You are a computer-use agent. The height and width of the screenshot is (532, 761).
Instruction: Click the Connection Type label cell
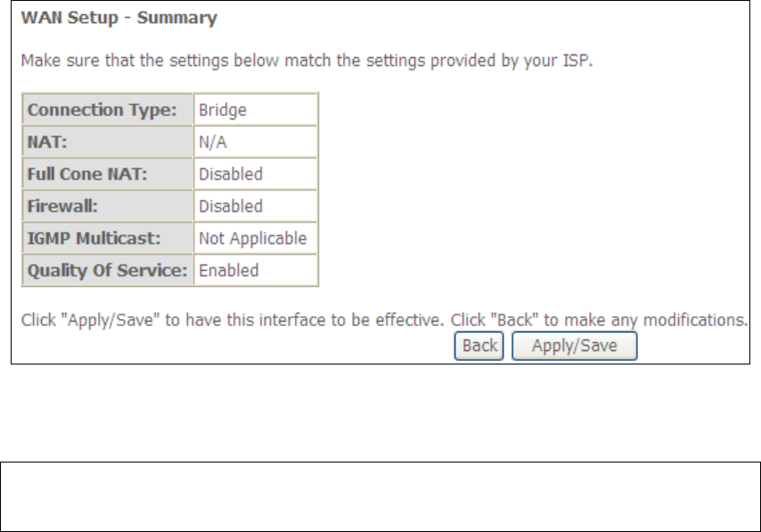(x=107, y=110)
